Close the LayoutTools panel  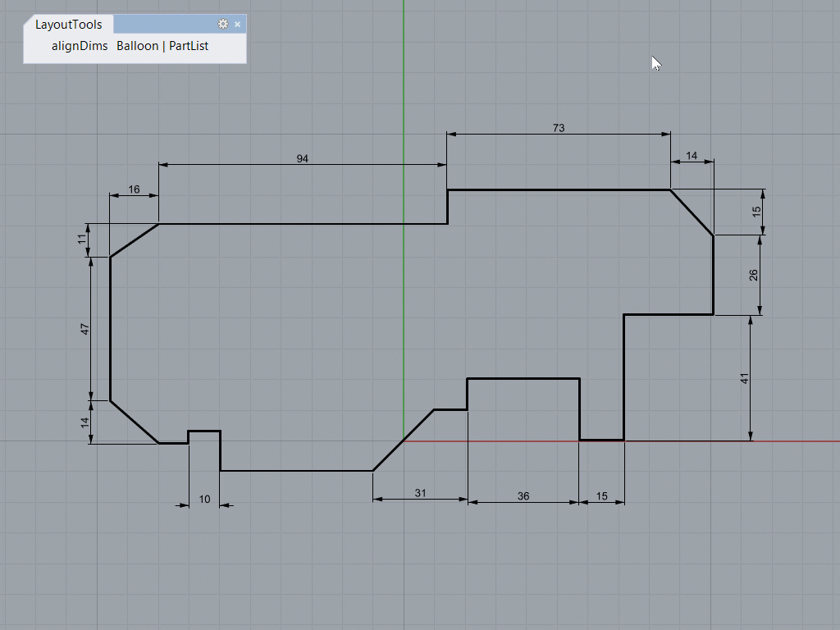237,24
